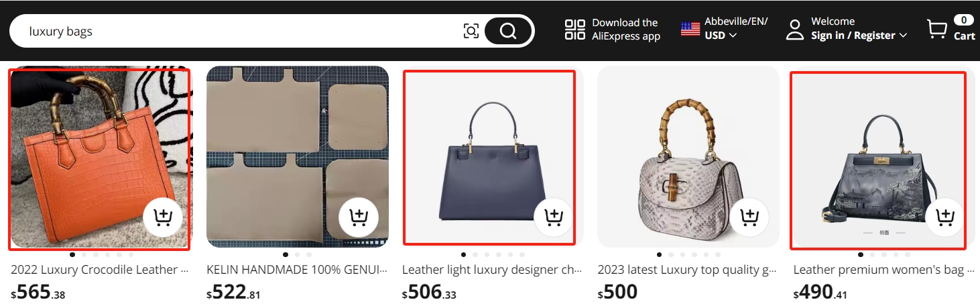
Task: Add orange crocodile bag to cart
Action: [163, 217]
